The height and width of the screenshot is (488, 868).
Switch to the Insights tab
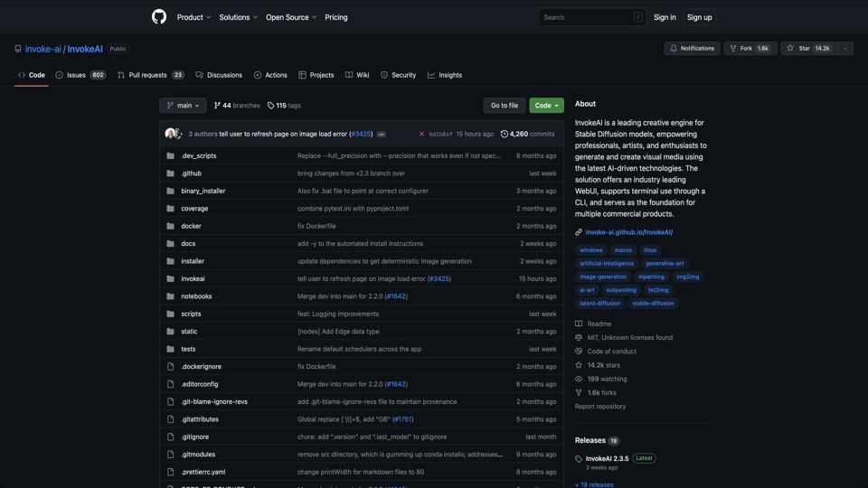click(445, 75)
